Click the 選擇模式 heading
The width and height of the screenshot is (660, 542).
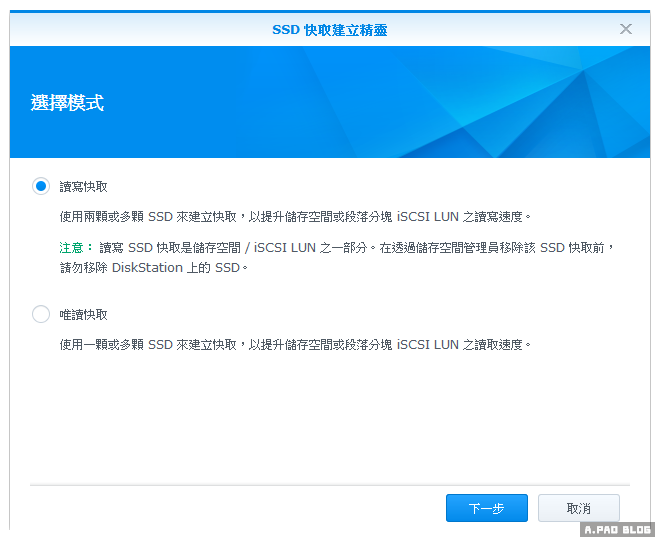coord(68,102)
